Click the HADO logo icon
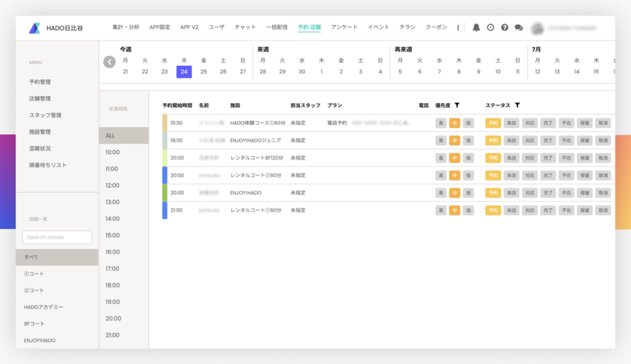 click(35, 28)
